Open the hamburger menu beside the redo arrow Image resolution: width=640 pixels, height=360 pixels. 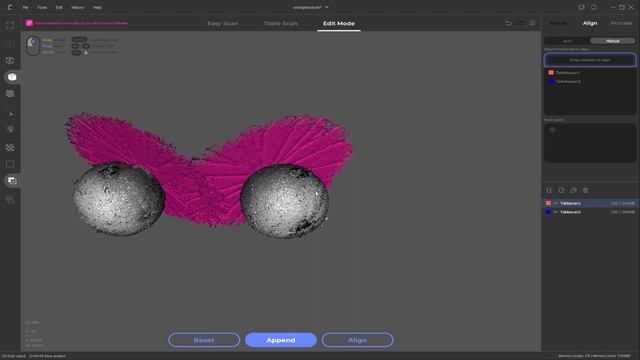(532, 23)
